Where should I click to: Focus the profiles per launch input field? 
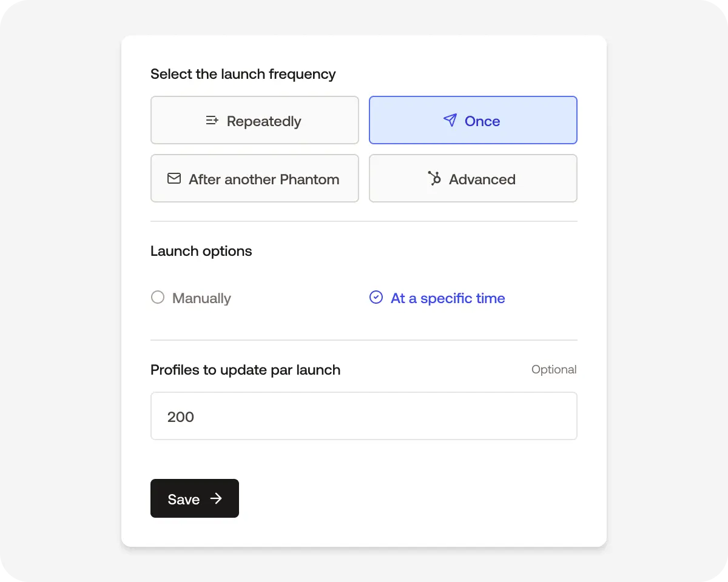364,416
